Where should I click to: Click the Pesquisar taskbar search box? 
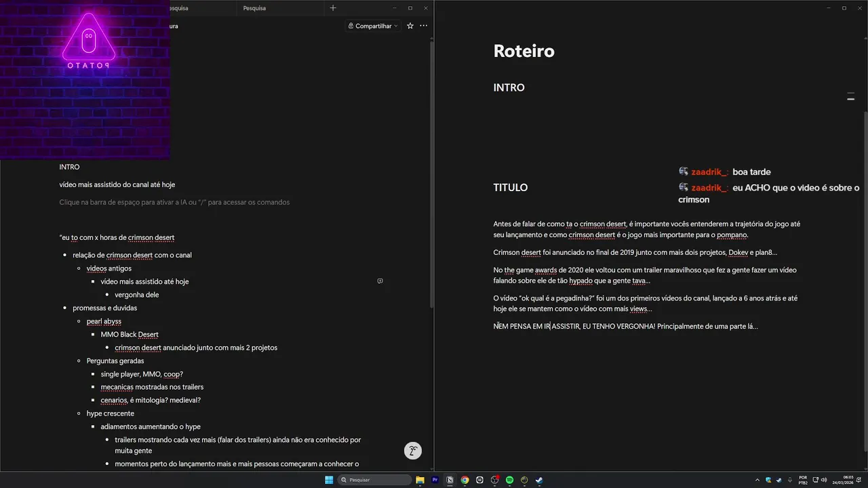(x=375, y=480)
